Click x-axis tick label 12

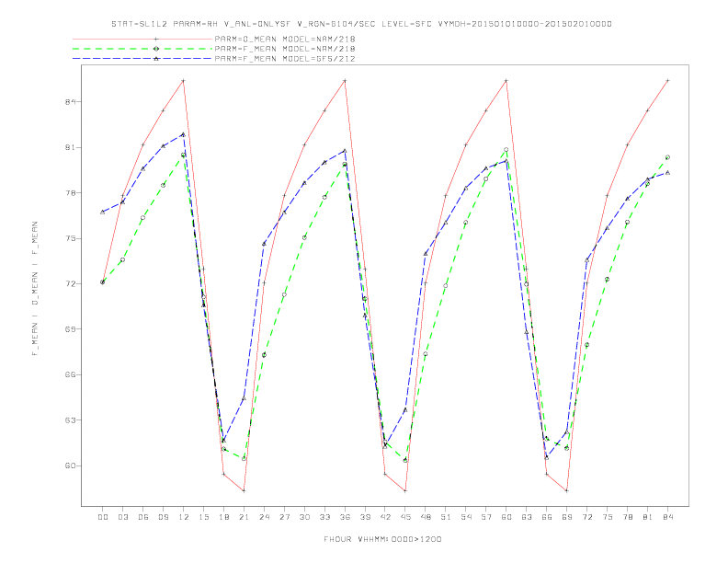pyautogui.click(x=184, y=517)
